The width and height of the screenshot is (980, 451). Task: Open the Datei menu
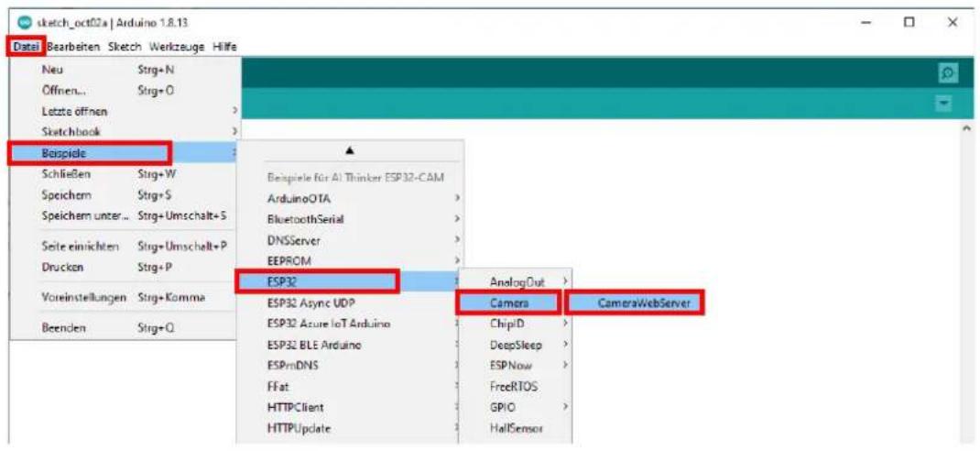point(26,47)
